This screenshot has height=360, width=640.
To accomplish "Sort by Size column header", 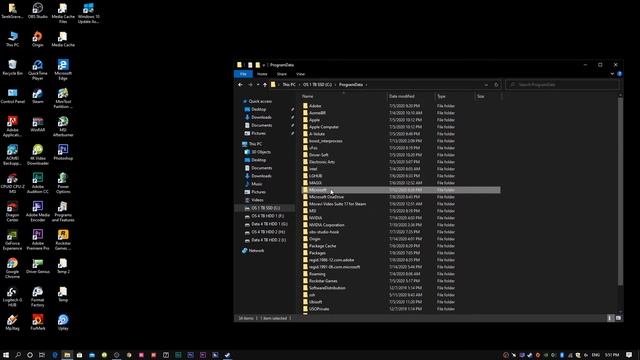I will (488, 96).
